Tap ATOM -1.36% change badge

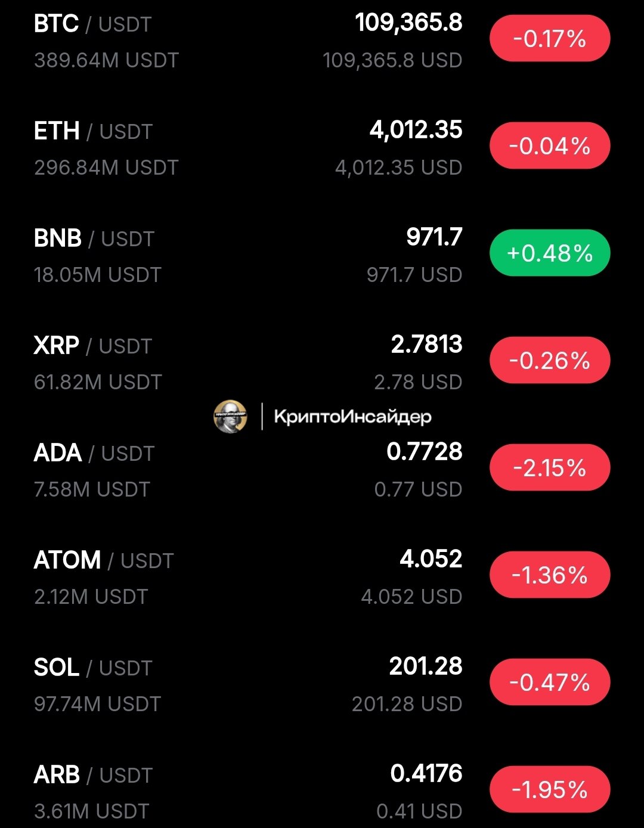550,575
